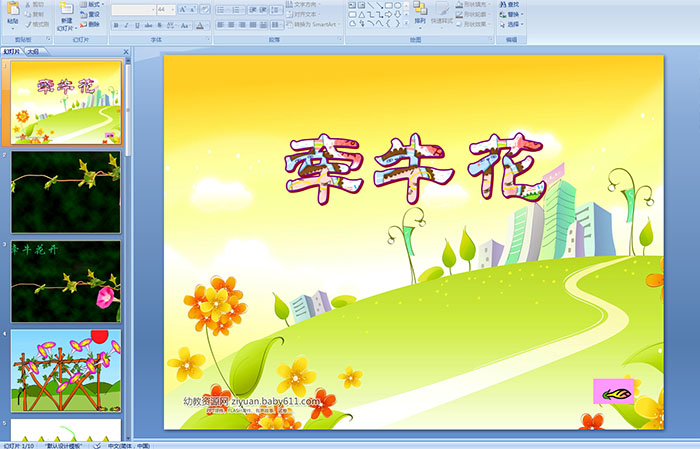700x449 pixels.
Task: Align text left
Action: tap(221, 25)
